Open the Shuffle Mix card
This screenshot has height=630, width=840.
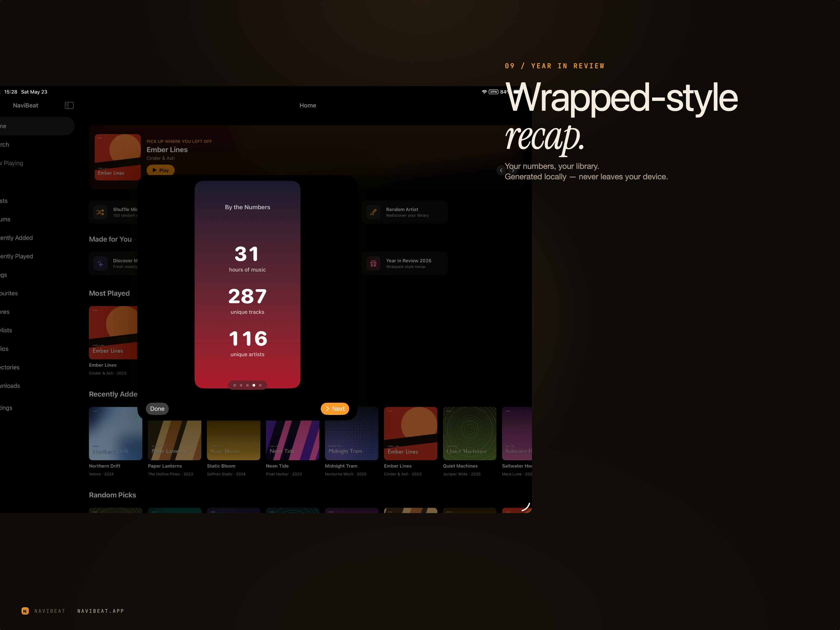(113, 212)
